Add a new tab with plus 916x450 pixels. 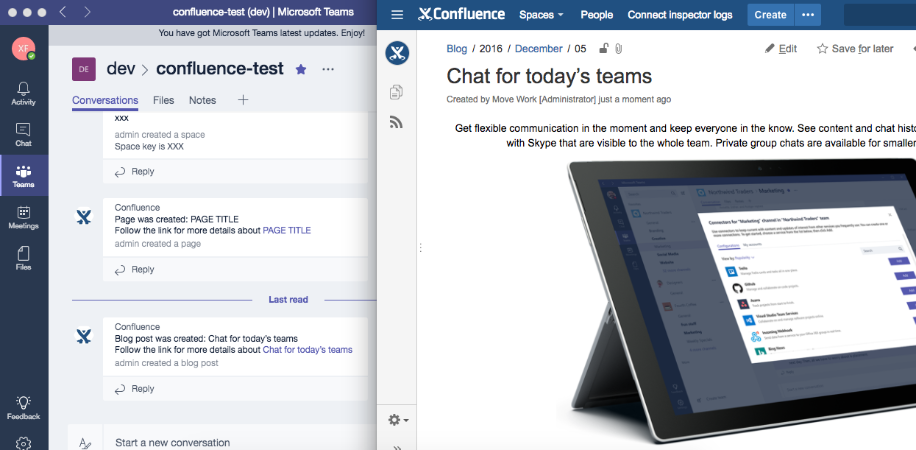(243, 100)
